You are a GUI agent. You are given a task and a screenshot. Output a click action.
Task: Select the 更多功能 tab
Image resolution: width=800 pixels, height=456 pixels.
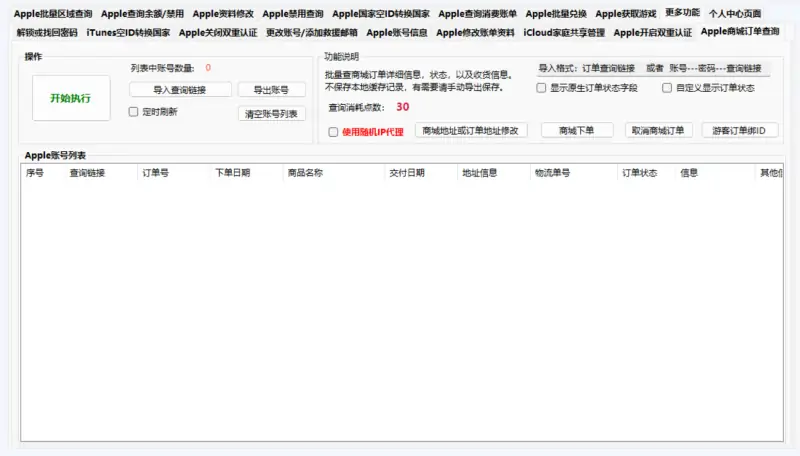pyautogui.click(x=682, y=13)
